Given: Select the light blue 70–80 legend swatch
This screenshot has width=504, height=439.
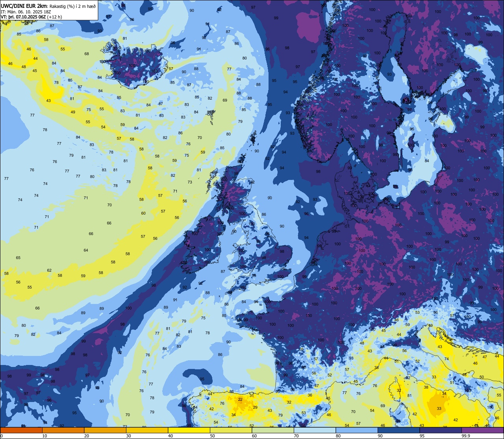Looking at the screenshot, I should point(315,430).
